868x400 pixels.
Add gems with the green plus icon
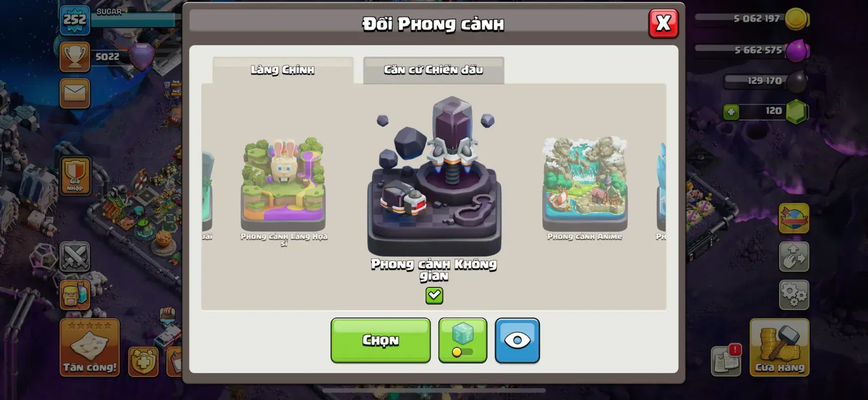click(731, 111)
